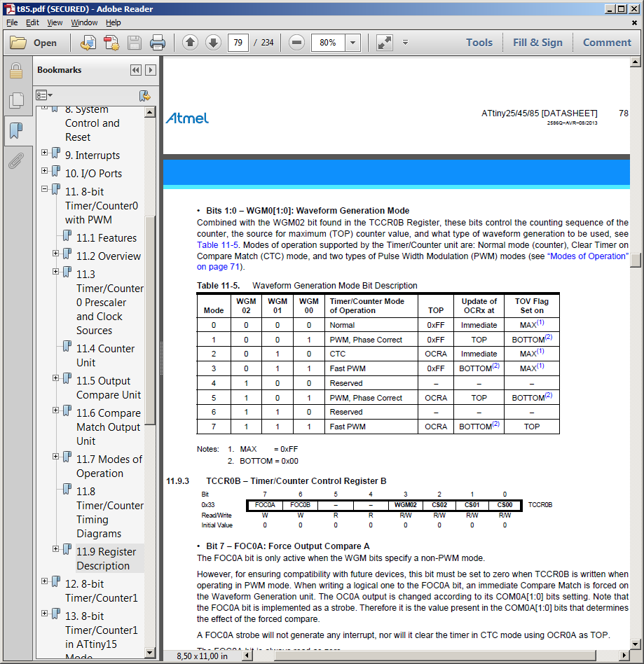Click the bookmarks panel scroll down arrow
The width and height of the screenshot is (644, 664).
coord(149,652)
